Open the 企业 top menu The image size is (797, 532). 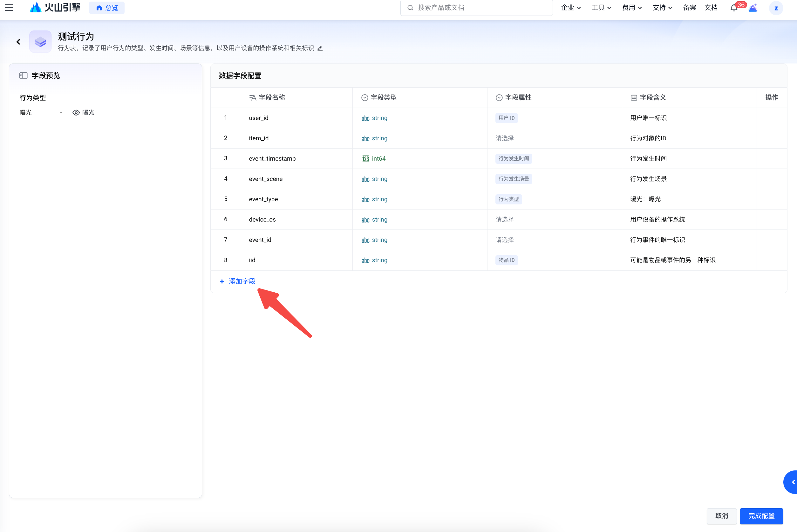click(x=570, y=8)
